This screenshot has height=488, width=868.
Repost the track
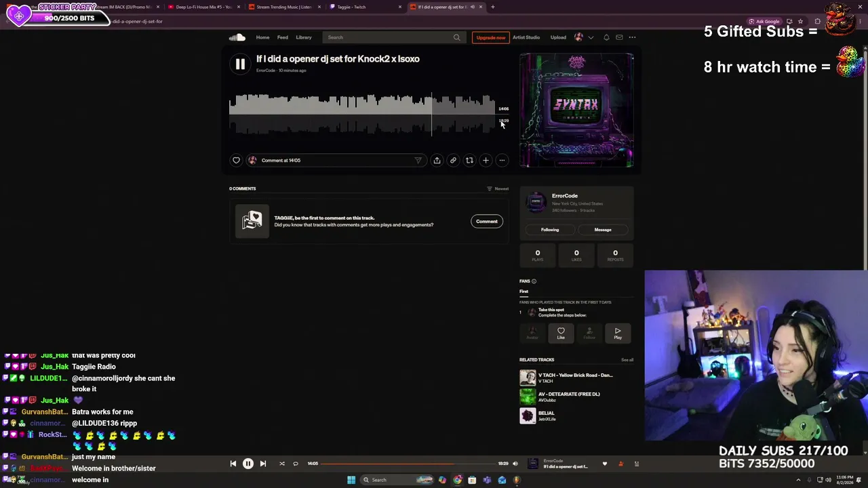[x=469, y=161]
